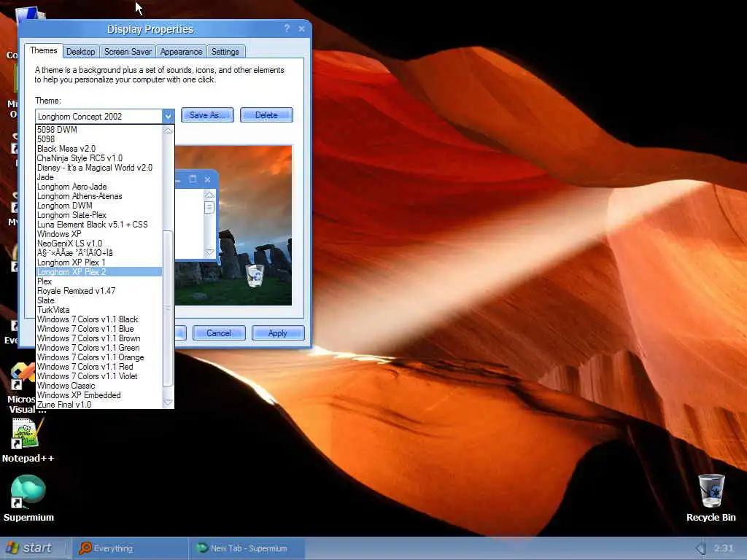Viewport: 747px width, 560px height.
Task: Switch to the Appearance tab
Action: point(181,52)
